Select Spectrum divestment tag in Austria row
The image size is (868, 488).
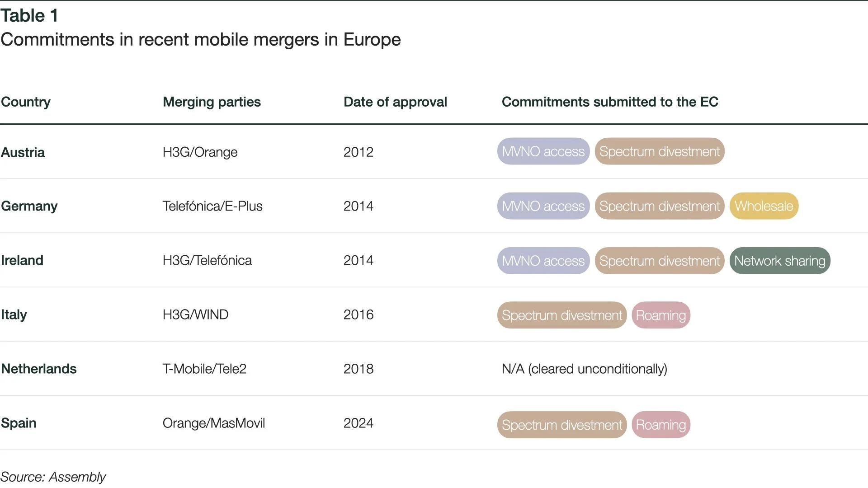pyautogui.click(x=660, y=151)
